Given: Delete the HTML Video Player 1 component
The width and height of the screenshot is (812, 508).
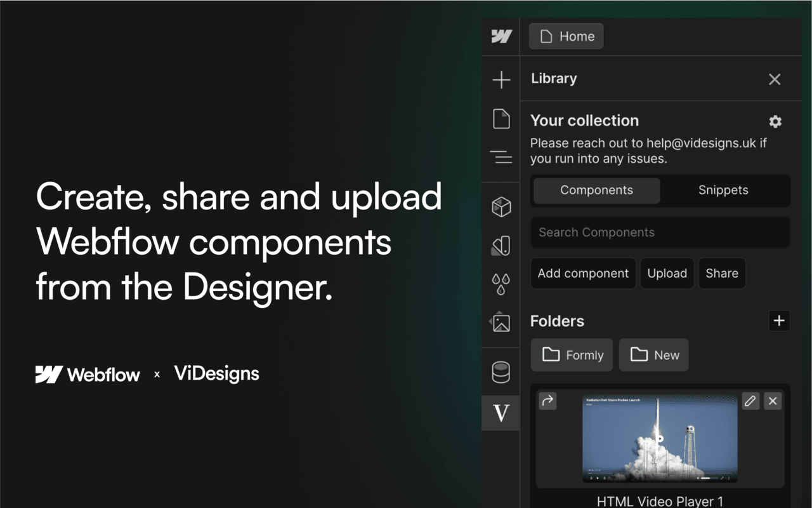Looking at the screenshot, I should click(x=773, y=401).
